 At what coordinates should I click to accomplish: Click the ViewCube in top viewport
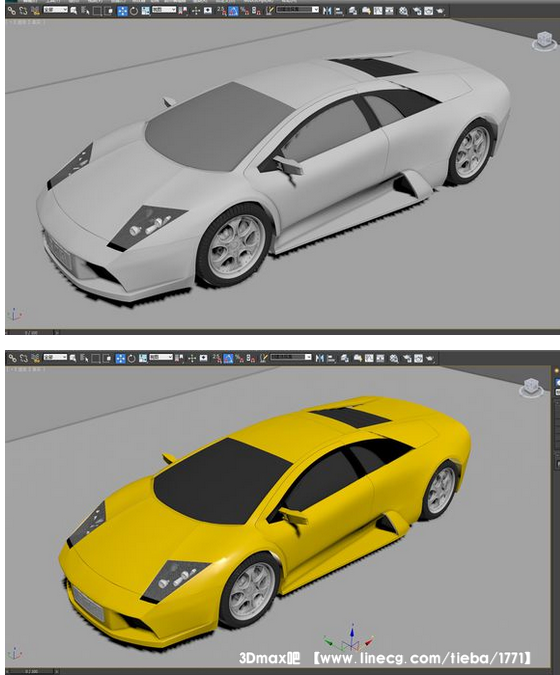pos(544,41)
